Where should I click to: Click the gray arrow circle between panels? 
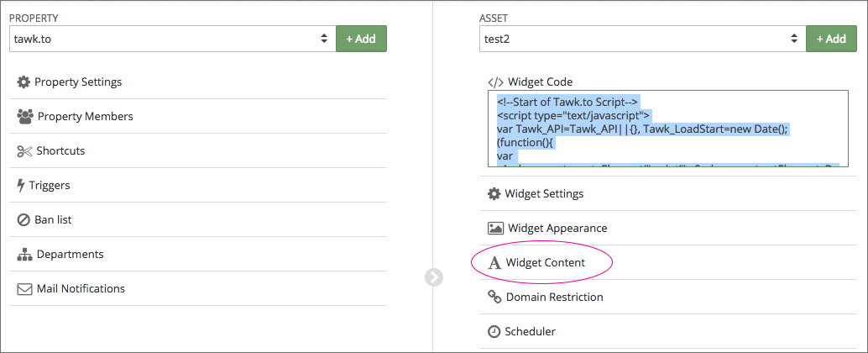click(434, 277)
